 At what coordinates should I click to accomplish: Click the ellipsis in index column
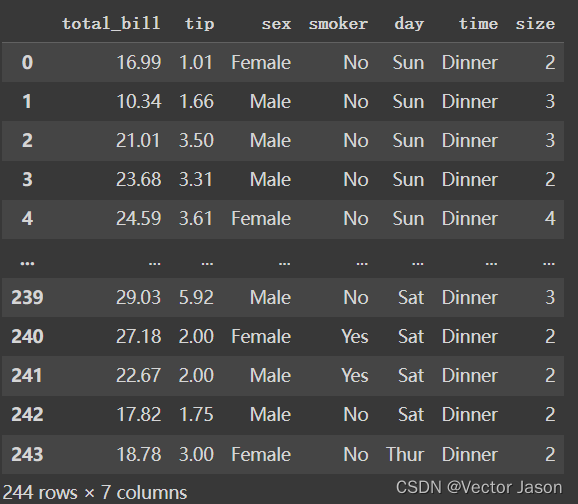tap(27, 263)
